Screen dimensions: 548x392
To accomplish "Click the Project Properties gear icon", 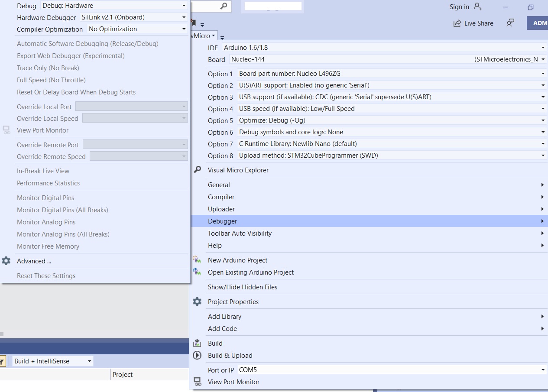I will 197,301.
